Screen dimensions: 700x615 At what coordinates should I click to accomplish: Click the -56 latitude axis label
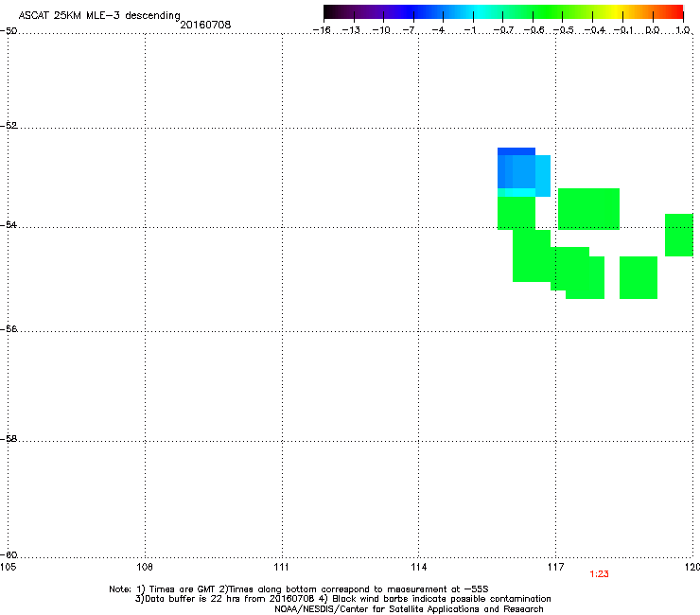tap(9, 329)
